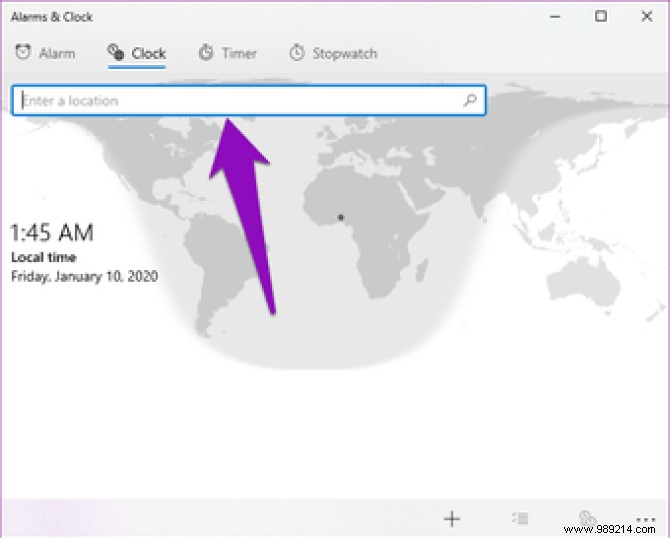
Task: Click the compare clocks icon
Action: point(587,518)
